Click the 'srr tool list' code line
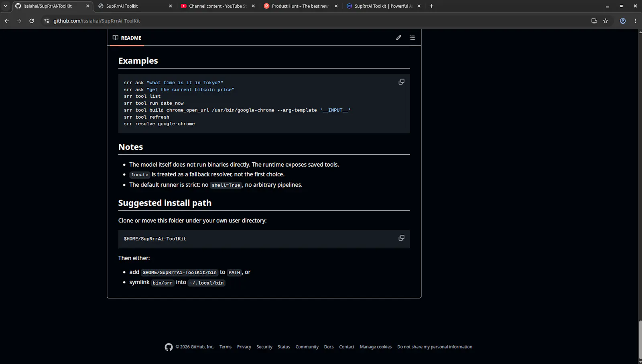The image size is (642, 364). coord(142,96)
